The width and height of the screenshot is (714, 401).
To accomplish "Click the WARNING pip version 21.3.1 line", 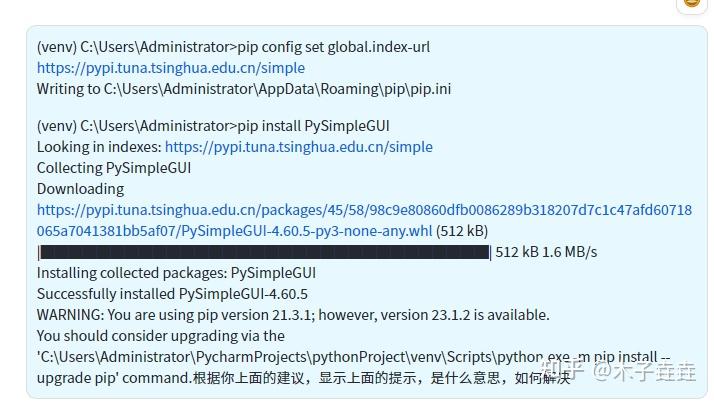I will (x=293, y=315).
